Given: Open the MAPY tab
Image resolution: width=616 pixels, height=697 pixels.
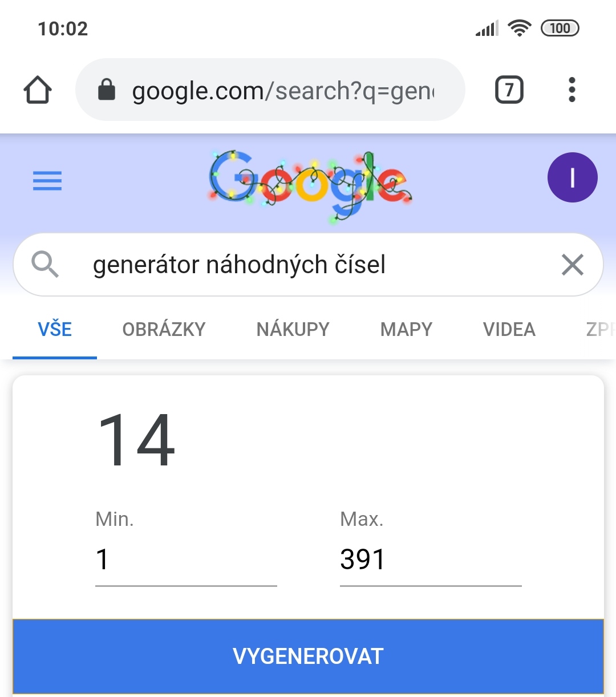Looking at the screenshot, I should coord(406,330).
